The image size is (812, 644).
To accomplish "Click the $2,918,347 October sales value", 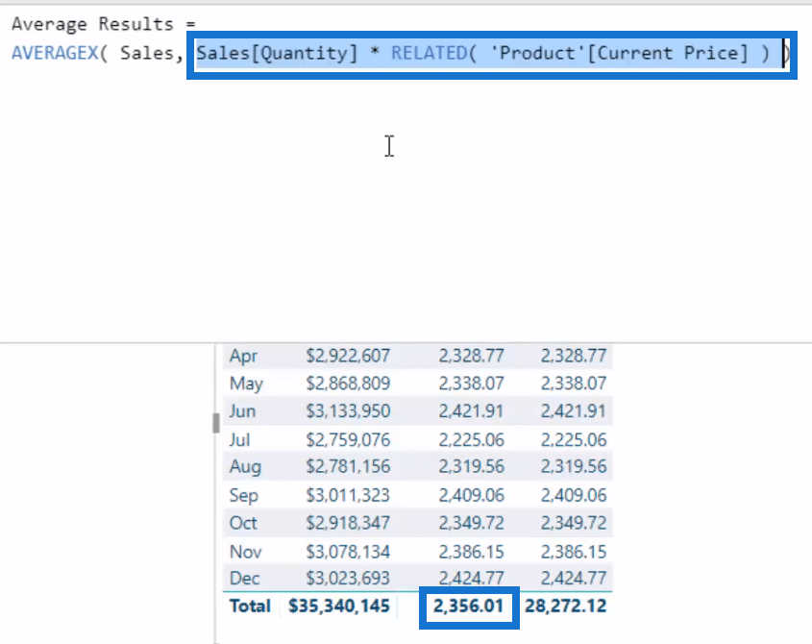I will (348, 523).
